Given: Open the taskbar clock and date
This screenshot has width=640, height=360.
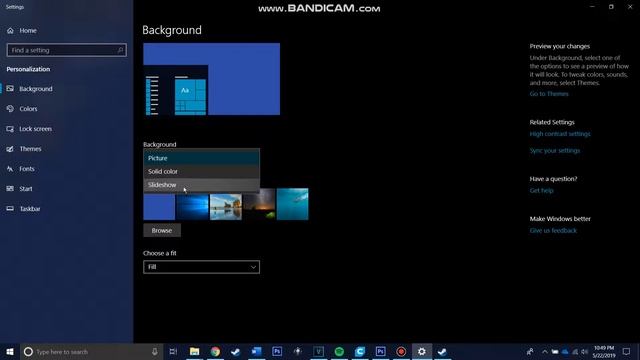Looking at the screenshot, I should pos(604,351).
